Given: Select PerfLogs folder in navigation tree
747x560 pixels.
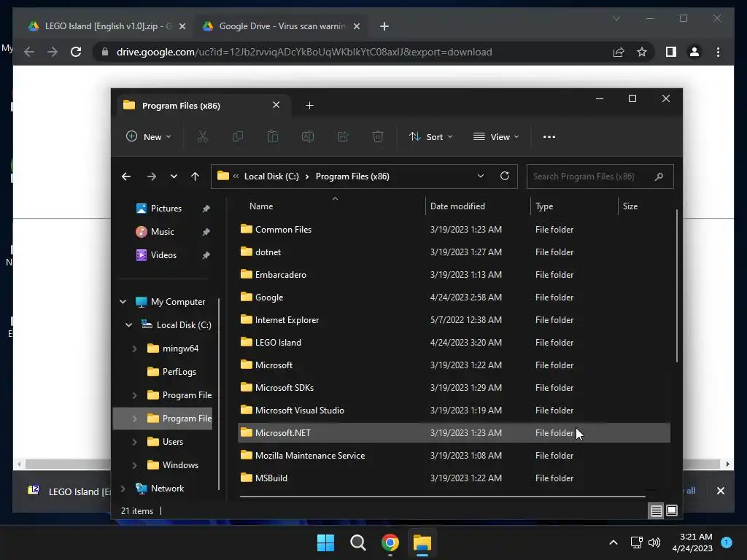Looking at the screenshot, I should tap(179, 372).
